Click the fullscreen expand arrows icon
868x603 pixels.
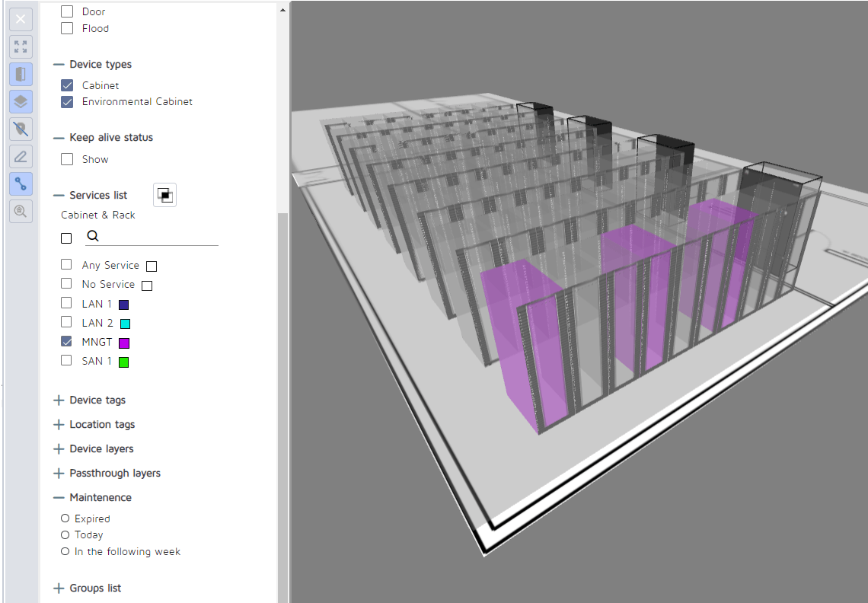(21, 46)
